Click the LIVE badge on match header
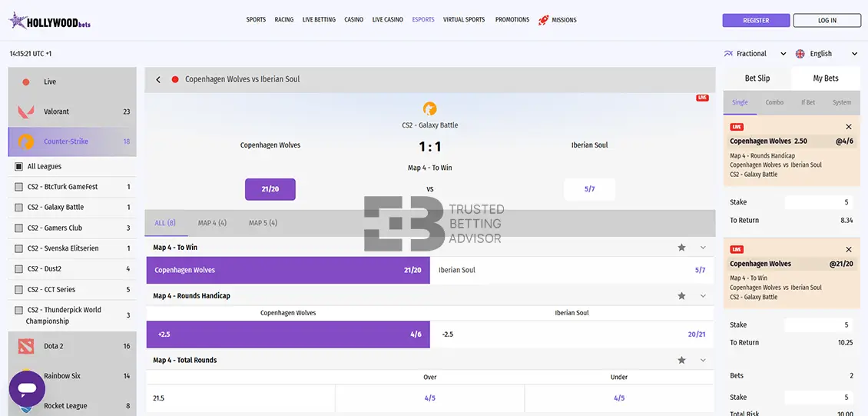The width and height of the screenshot is (868, 416). (x=703, y=98)
